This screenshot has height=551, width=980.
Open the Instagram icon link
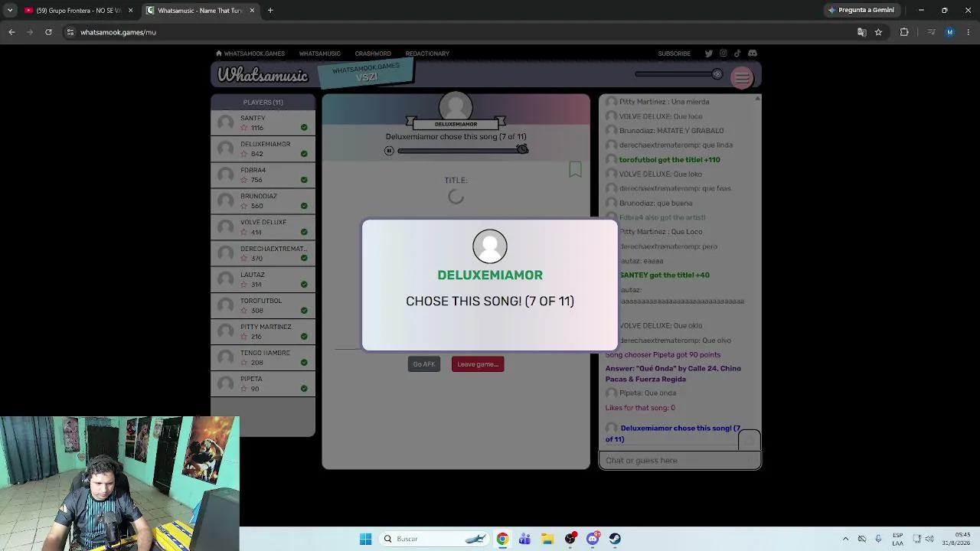pyautogui.click(x=723, y=54)
